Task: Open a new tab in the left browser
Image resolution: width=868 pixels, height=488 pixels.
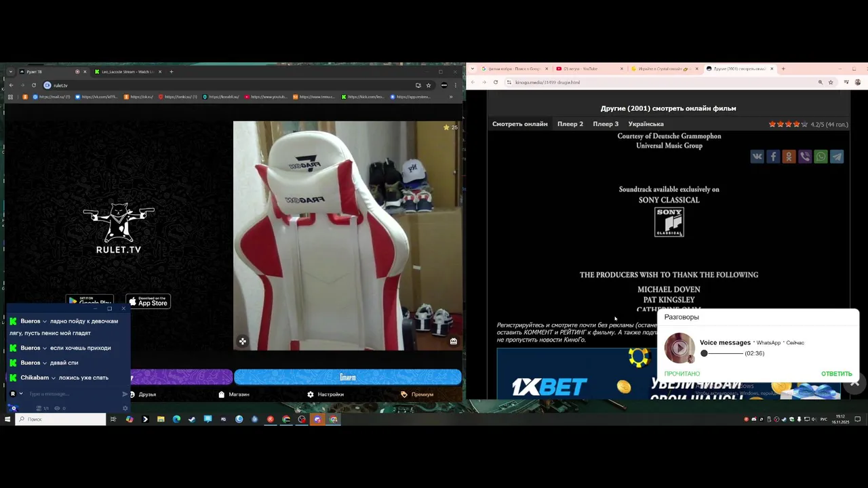Action: (x=171, y=72)
